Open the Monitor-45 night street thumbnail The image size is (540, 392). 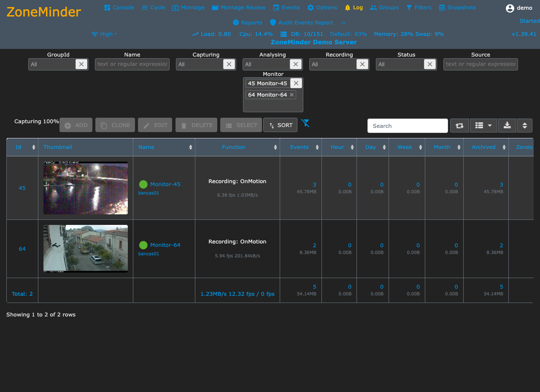coord(86,188)
